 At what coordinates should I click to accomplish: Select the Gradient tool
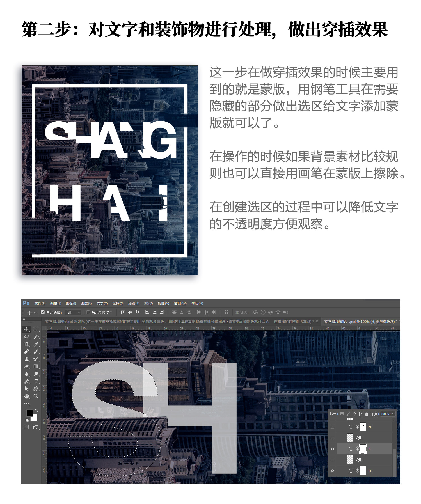(36, 366)
